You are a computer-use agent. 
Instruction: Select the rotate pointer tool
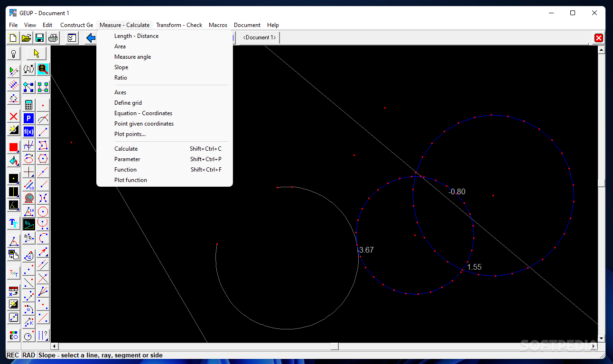click(x=29, y=69)
